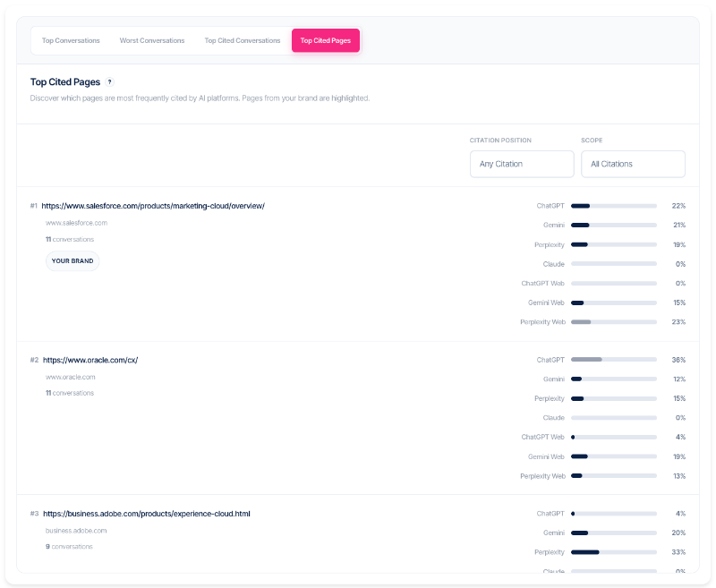Click the www.oracle.com domain text
This screenshot has width=716, height=588.
tap(71, 377)
